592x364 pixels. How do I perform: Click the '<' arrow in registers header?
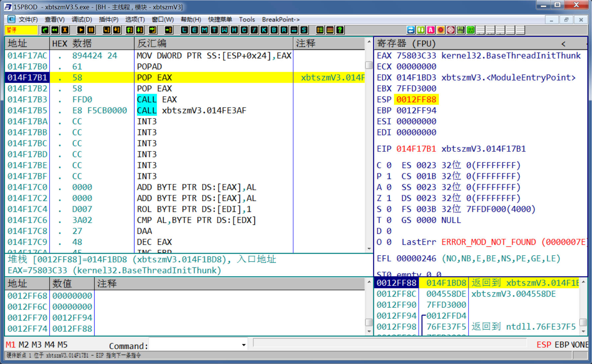pyautogui.click(x=563, y=44)
